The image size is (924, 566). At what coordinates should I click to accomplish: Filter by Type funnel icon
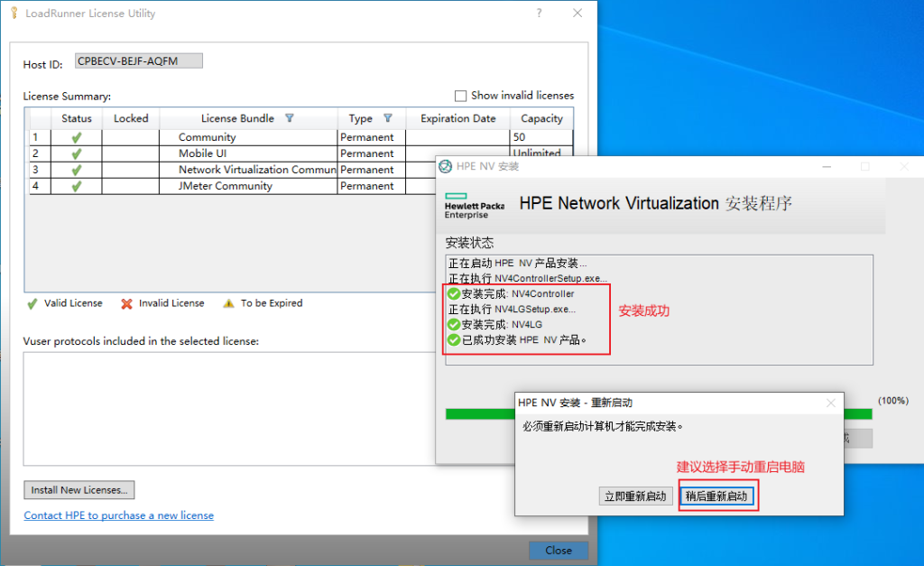[x=388, y=118]
